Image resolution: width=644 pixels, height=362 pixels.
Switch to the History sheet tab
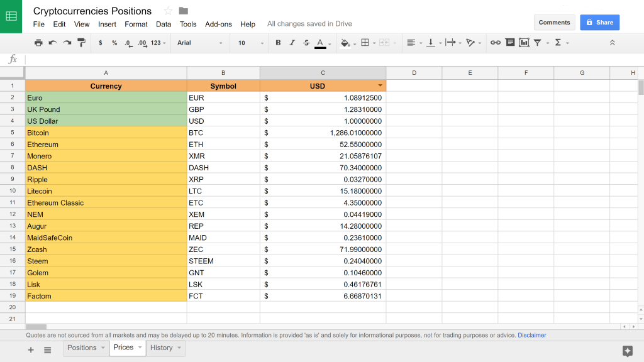pyautogui.click(x=161, y=348)
